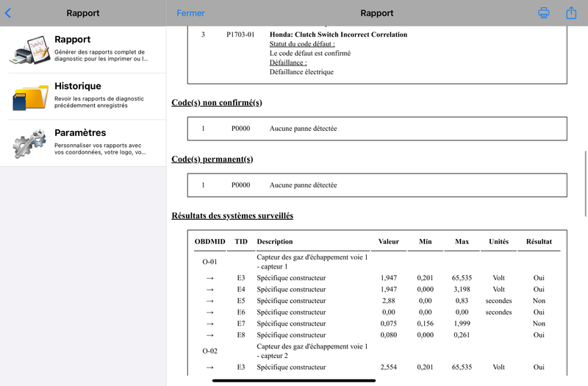Open the share sheet icon
588x386 pixels.
[x=571, y=12]
